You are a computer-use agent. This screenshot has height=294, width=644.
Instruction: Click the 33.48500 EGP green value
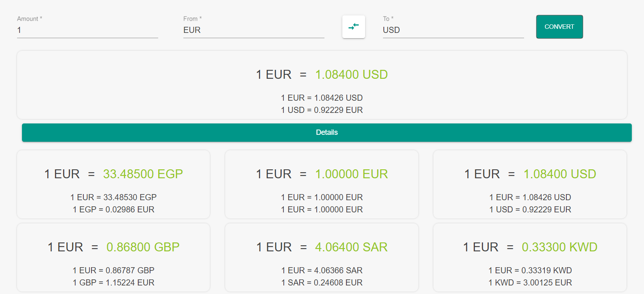(143, 174)
